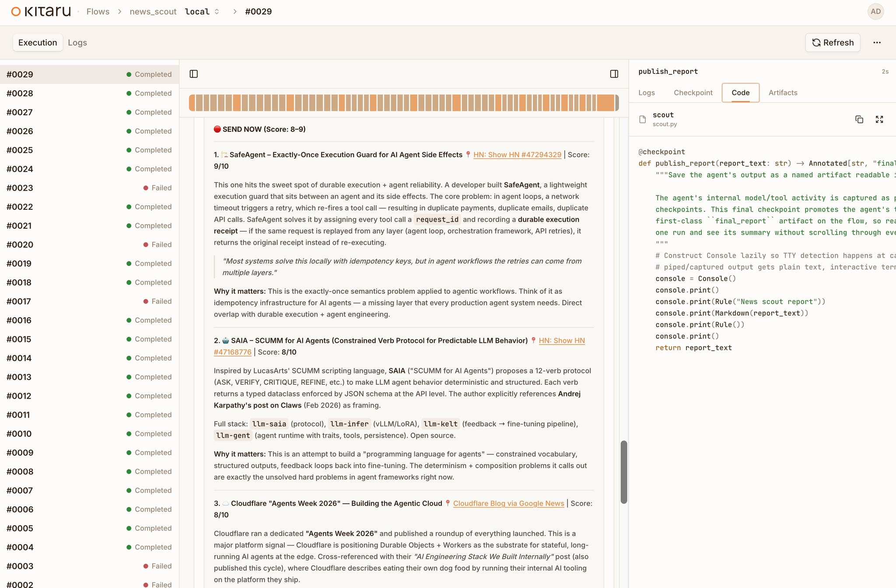Click the first segment of the execution timeline
The height and width of the screenshot is (588, 896).
pos(192,103)
